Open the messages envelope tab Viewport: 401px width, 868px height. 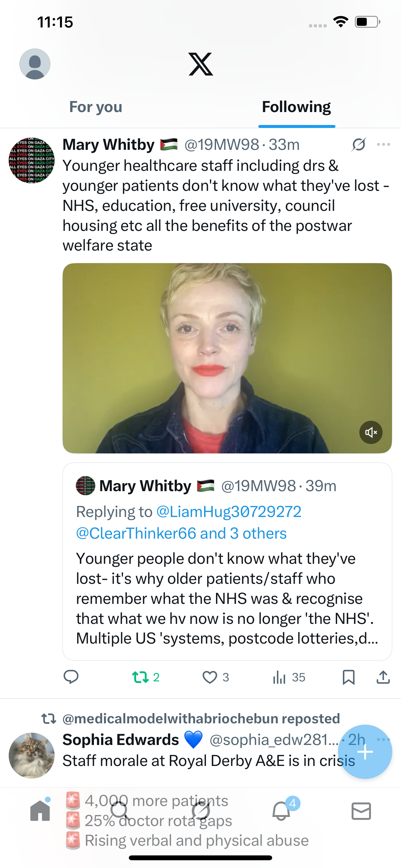click(x=361, y=811)
